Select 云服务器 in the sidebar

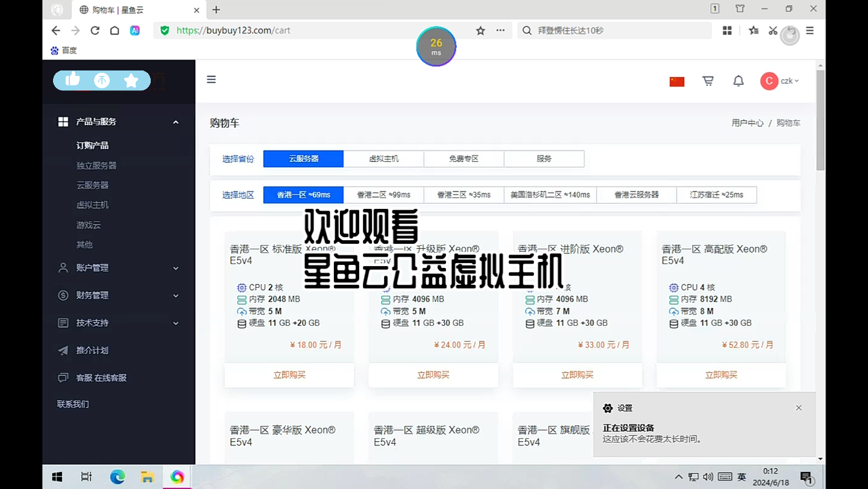[x=92, y=185]
